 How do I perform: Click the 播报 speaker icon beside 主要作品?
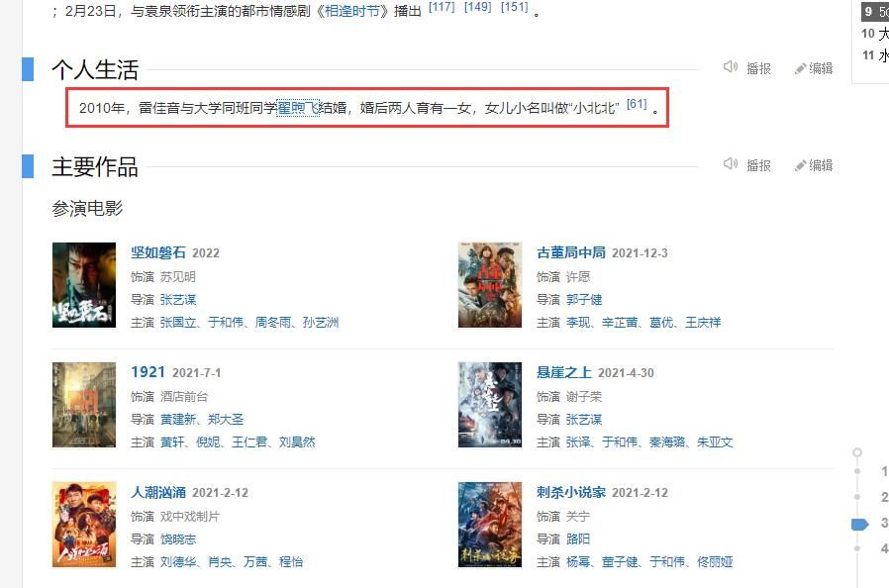731,164
